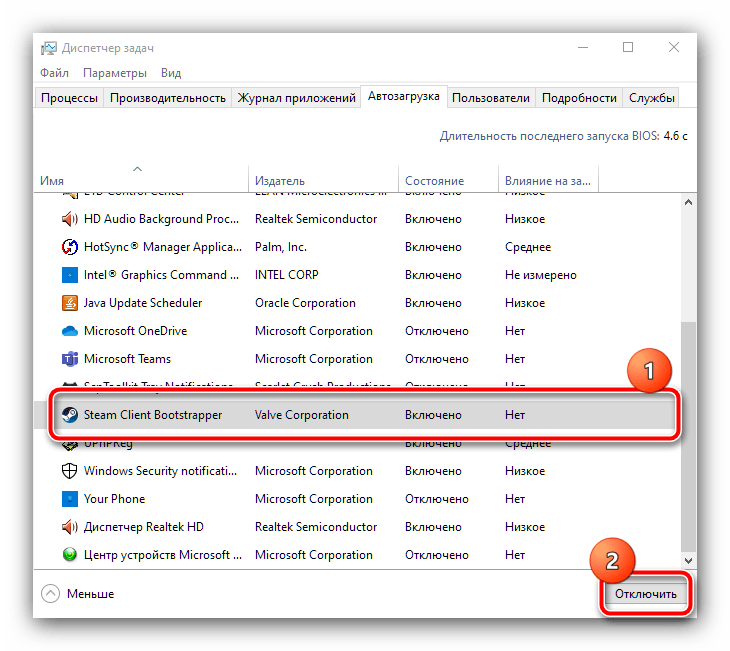730x651 pixels.
Task: Click the Java Update Scheduler icon
Action: [x=69, y=303]
